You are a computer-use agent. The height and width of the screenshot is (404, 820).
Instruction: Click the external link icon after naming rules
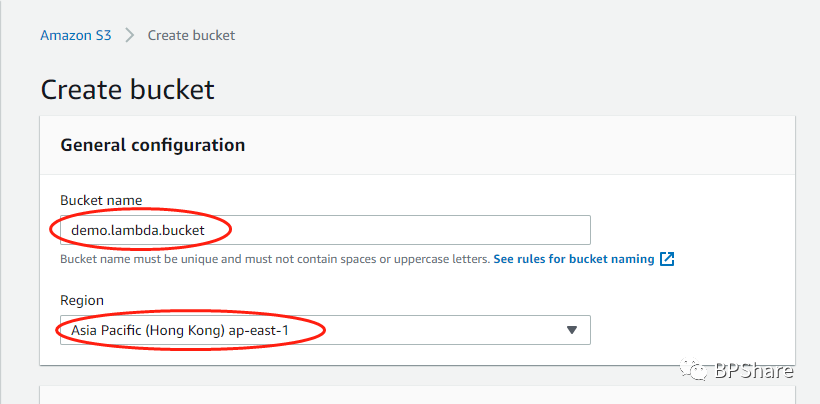click(667, 259)
